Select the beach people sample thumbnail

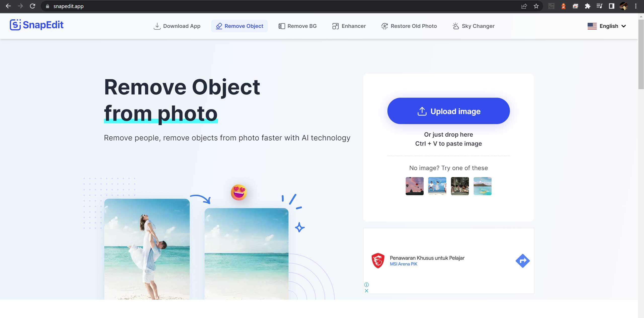[437, 186]
